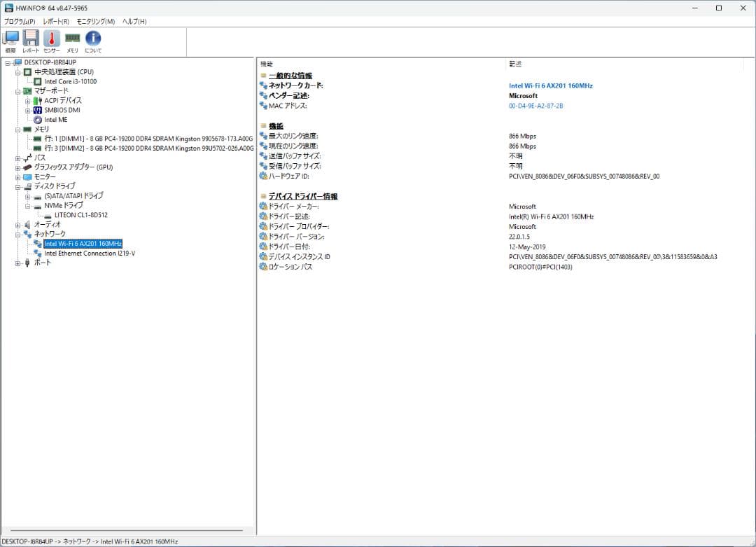Click the bus icon beside バス
This screenshot has height=547, width=756.
(x=27, y=158)
